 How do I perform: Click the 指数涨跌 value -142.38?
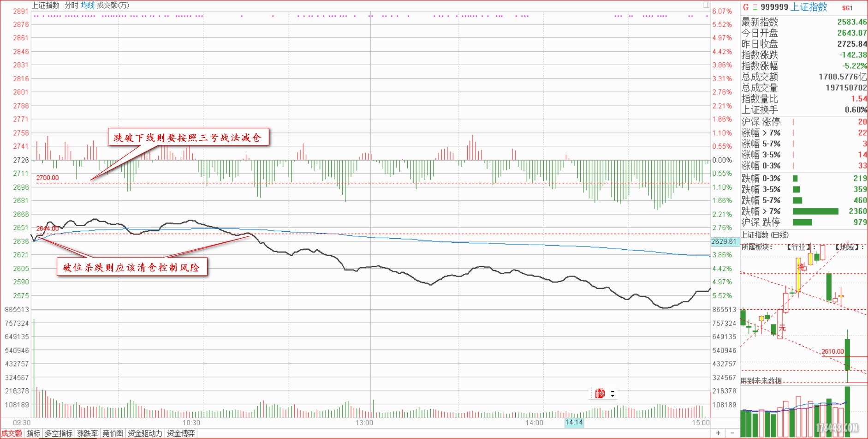(853, 54)
